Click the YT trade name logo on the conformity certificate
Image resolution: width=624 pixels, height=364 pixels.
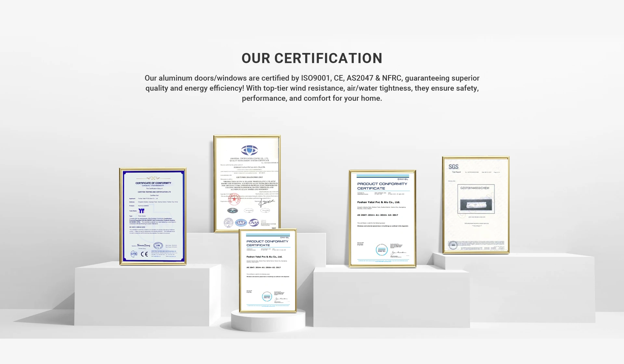click(141, 211)
